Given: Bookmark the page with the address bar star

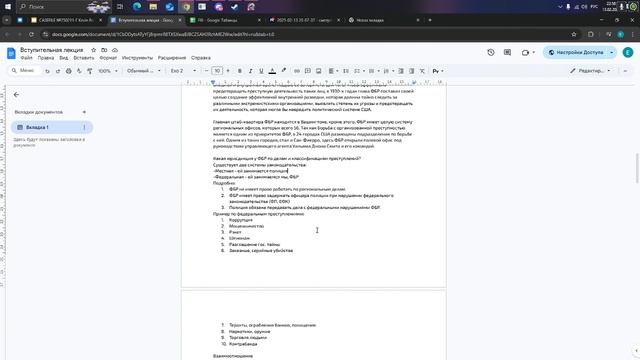Looking at the screenshot, I should pyautogui.click(x=574, y=35).
